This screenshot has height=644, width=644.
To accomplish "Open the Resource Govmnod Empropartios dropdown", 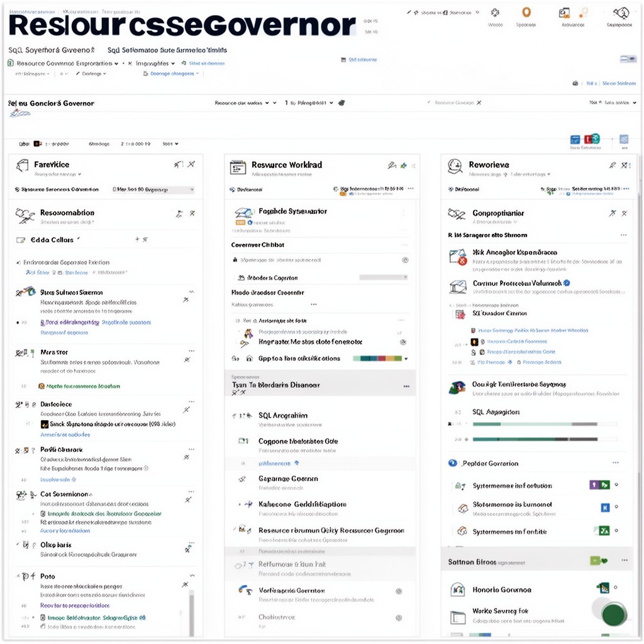I will [x=68, y=64].
